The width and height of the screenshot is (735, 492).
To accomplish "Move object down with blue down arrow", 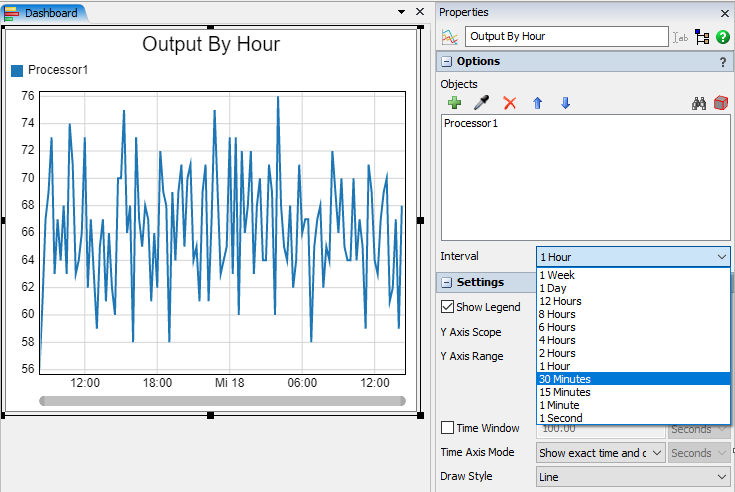I will [x=565, y=103].
